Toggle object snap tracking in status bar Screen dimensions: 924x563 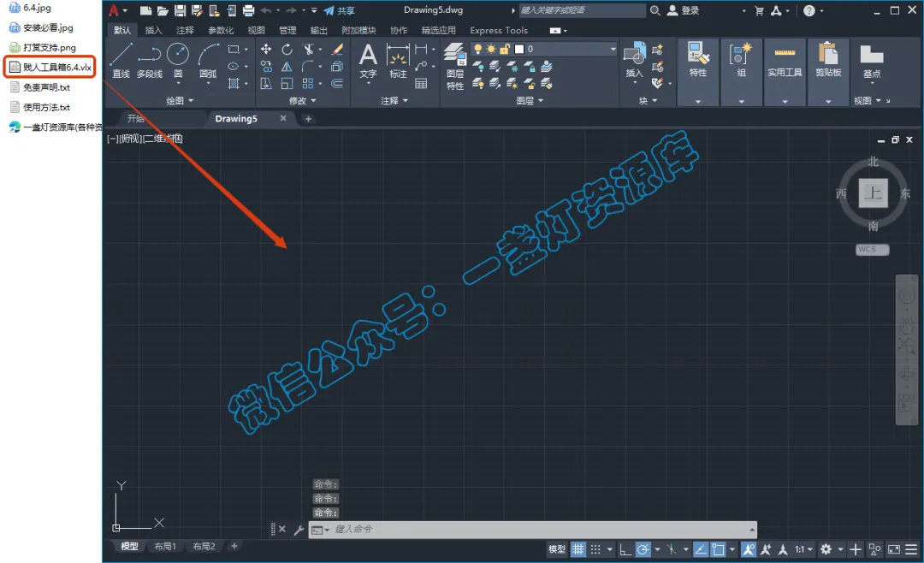700,549
